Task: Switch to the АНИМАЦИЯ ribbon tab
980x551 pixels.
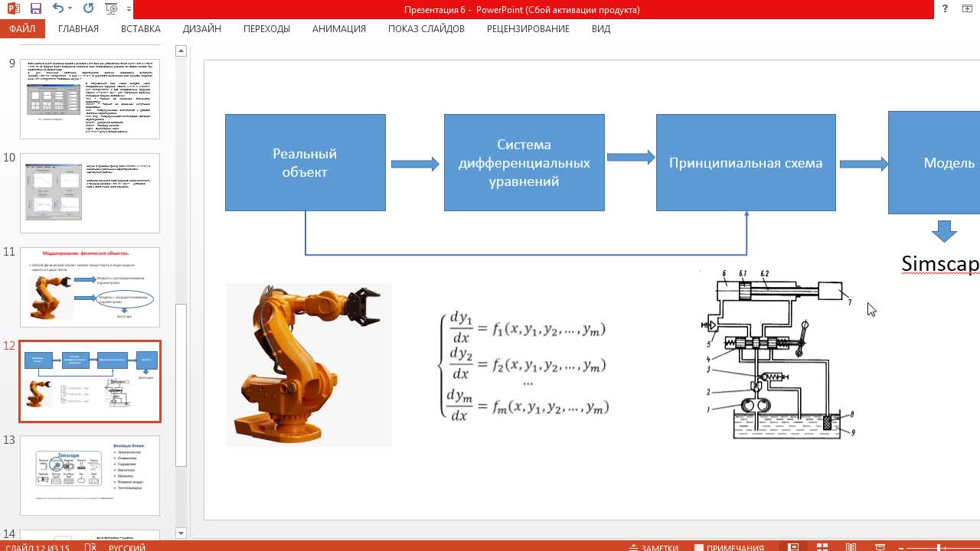Action: (x=339, y=28)
